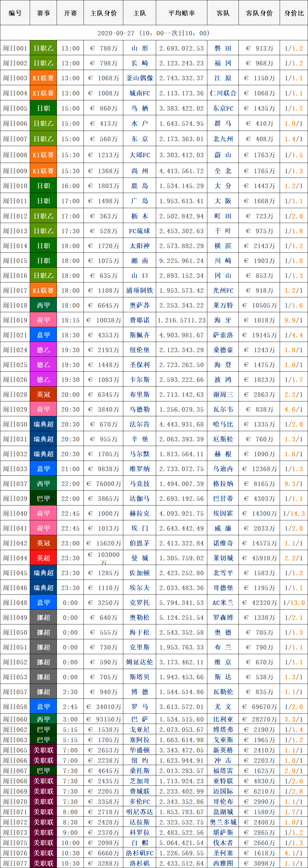Screen dimensions: 308x868
Task: Select home team 伯恩茅
Action: click(x=140, y=543)
